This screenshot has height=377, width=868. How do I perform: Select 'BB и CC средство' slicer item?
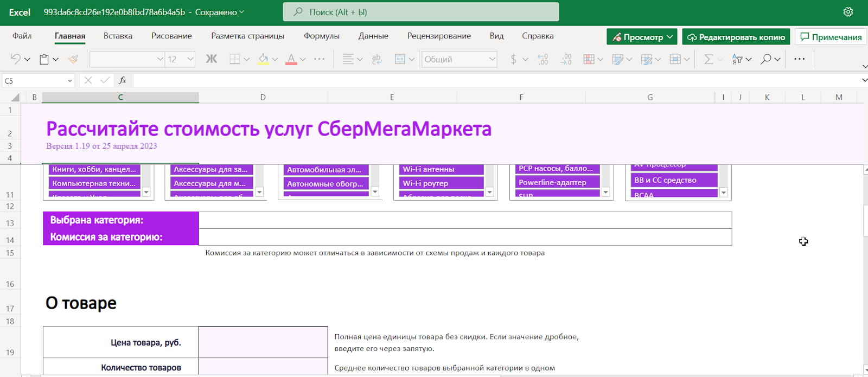click(x=674, y=180)
